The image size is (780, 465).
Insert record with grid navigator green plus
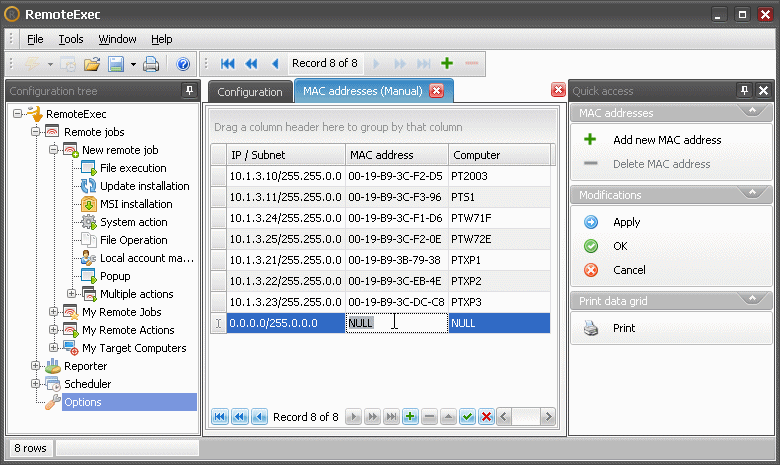410,417
